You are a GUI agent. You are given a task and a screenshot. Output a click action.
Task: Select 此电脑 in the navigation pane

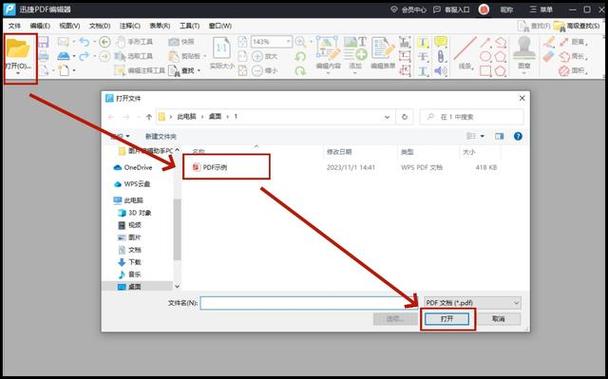(128, 200)
